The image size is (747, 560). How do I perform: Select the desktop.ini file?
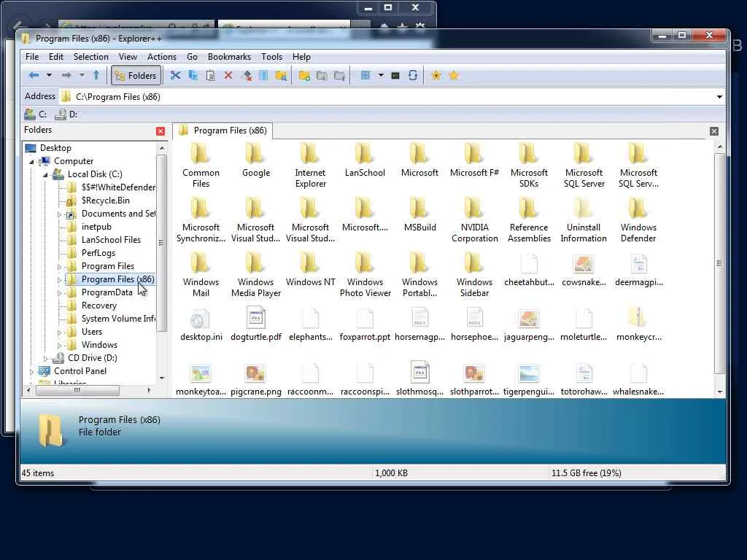click(x=201, y=324)
